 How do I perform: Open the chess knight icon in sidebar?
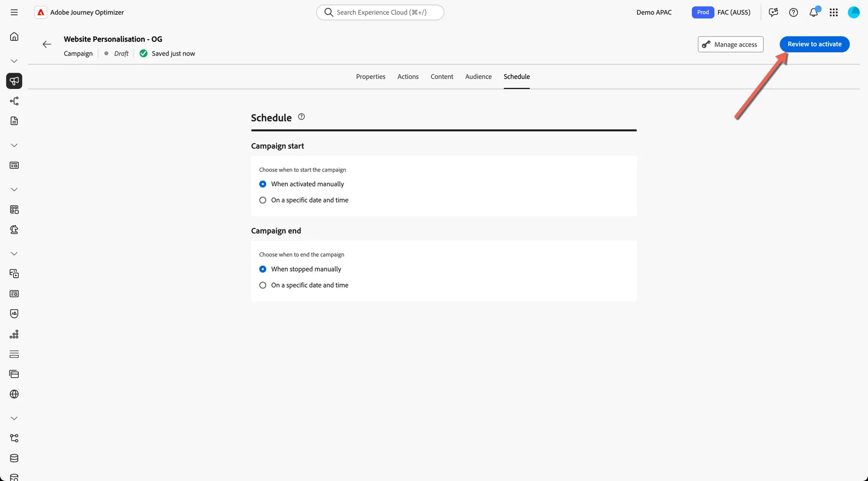click(14, 229)
